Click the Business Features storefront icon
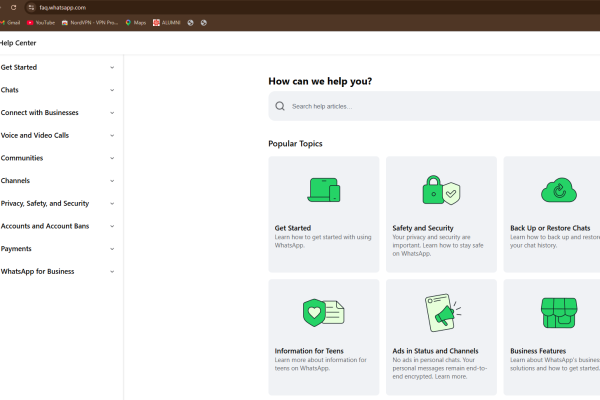Screen dimensions: 600x400 click(559, 313)
